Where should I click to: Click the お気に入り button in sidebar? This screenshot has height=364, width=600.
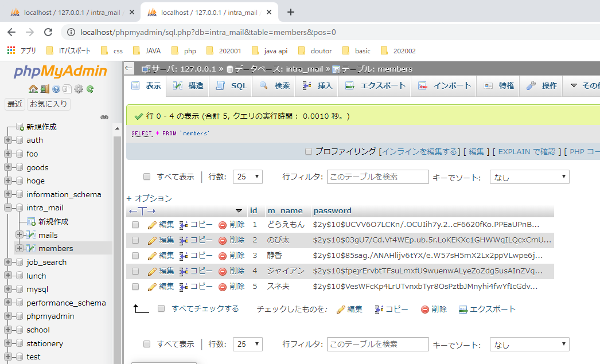49,104
